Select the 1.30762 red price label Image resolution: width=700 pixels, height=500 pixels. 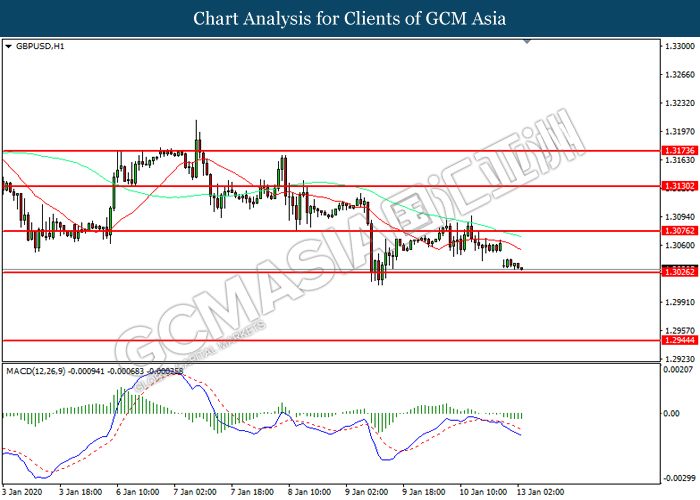click(x=679, y=231)
